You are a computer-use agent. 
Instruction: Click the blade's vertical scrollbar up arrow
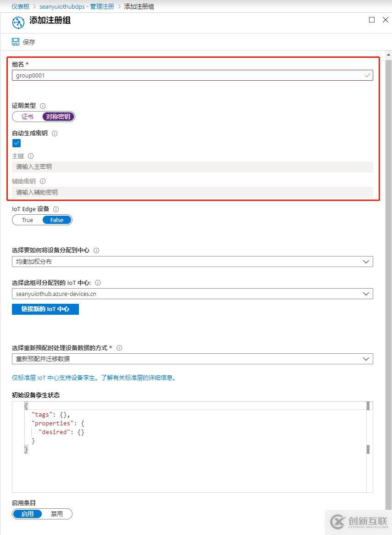tap(389, 55)
